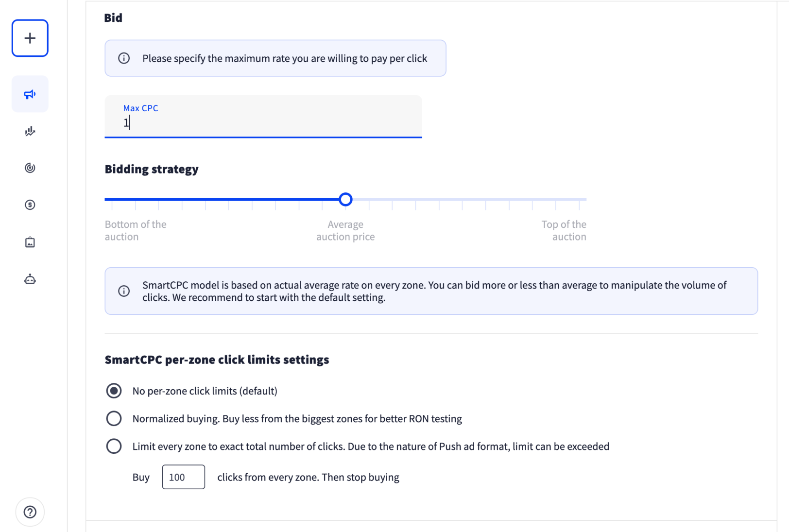The height and width of the screenshot is (532, 789).
Task: Click the plus create-campaign button in sidebar
Action: click(30, 38)
